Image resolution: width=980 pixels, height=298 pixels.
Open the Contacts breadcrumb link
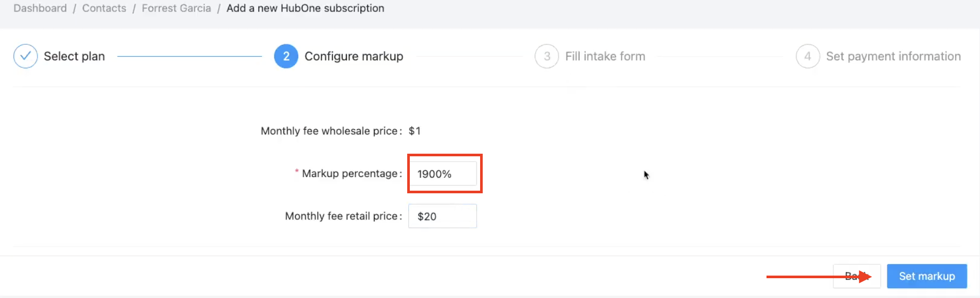(x=104, y=8)
